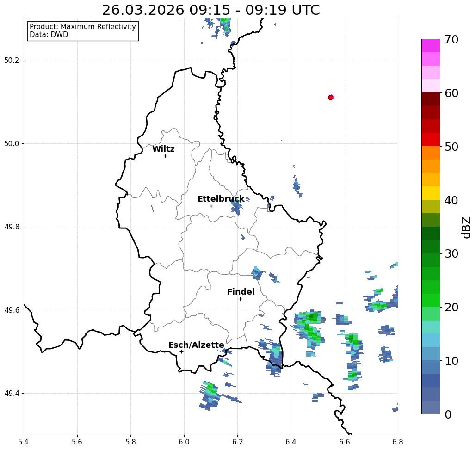
Task: Click the latitude axis label 49.4
Action: coord(11,394)
